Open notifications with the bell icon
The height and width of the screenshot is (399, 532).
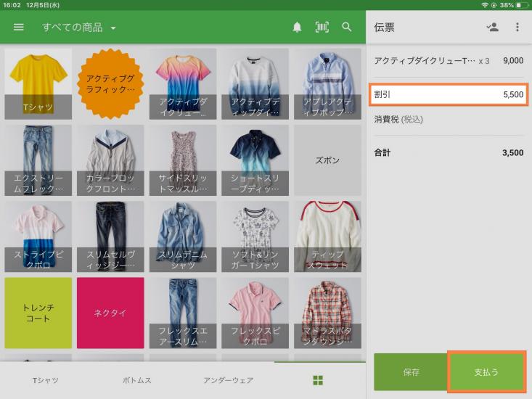(x=297, y=27)
